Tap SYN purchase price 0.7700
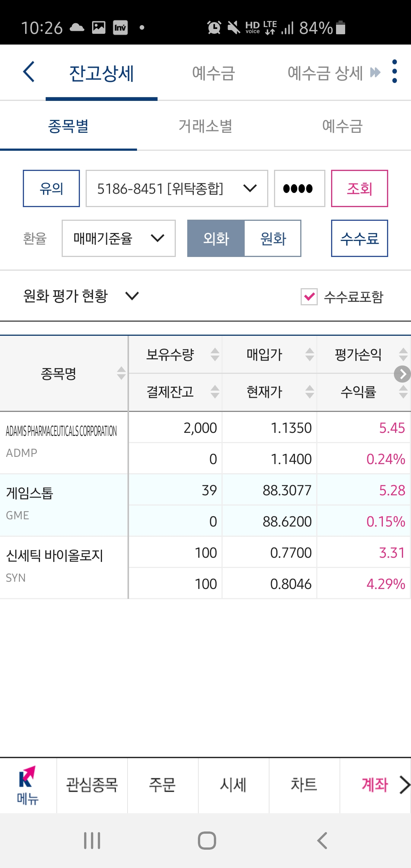 291,553
